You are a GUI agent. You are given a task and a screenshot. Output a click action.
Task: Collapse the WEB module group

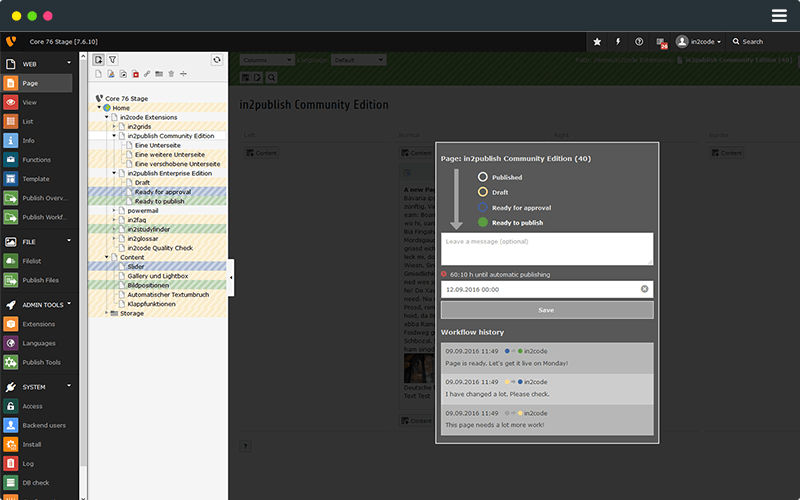[x=69, y=63]
